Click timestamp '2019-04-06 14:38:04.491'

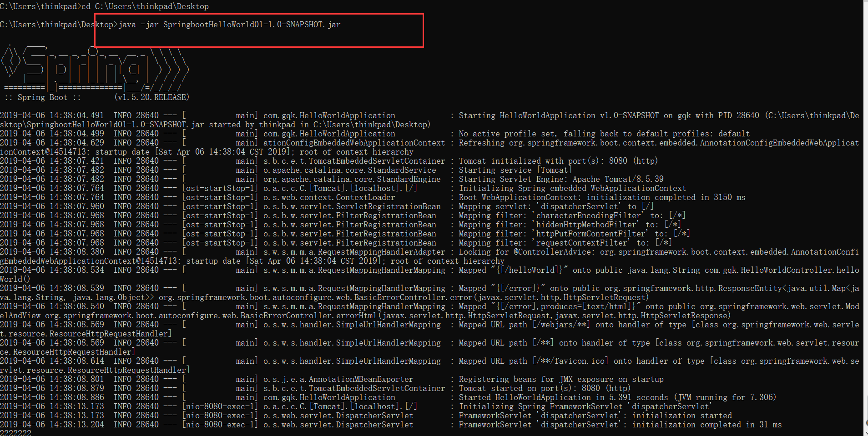click(x=52, y=115)
